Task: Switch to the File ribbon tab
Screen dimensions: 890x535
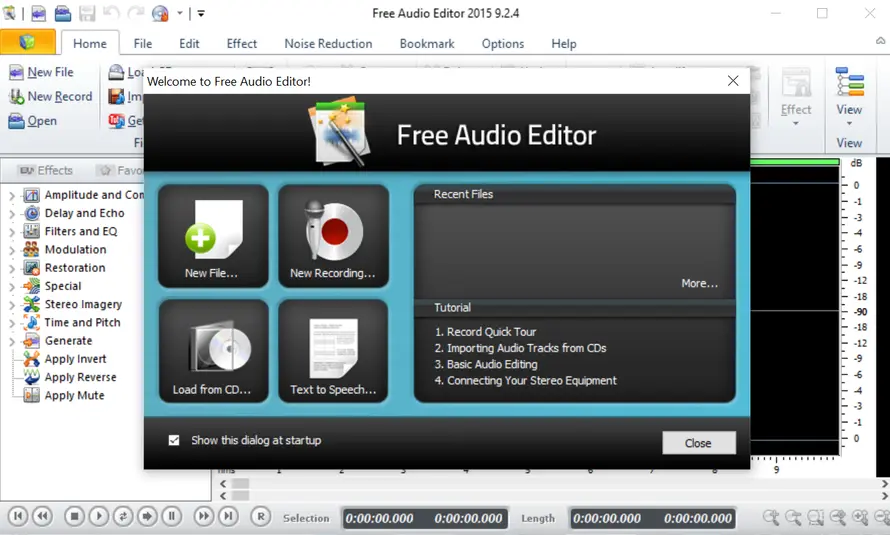Action: point(142,44)
